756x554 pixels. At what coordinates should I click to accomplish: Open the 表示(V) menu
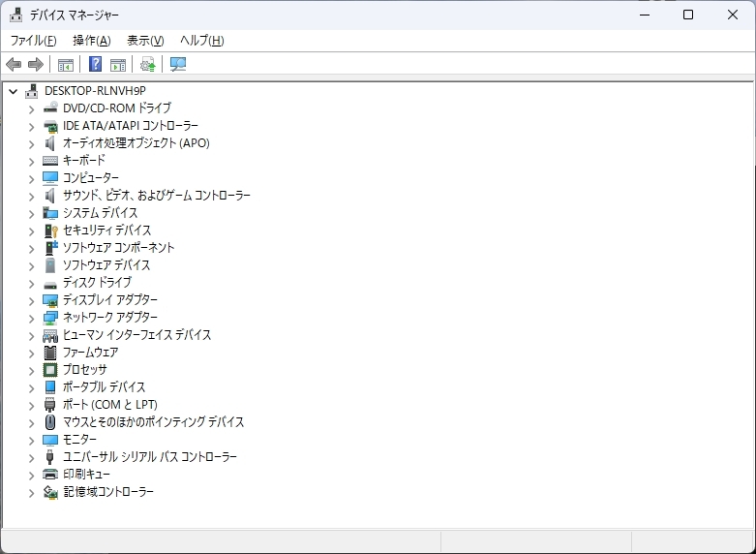(x=145, y=41)
